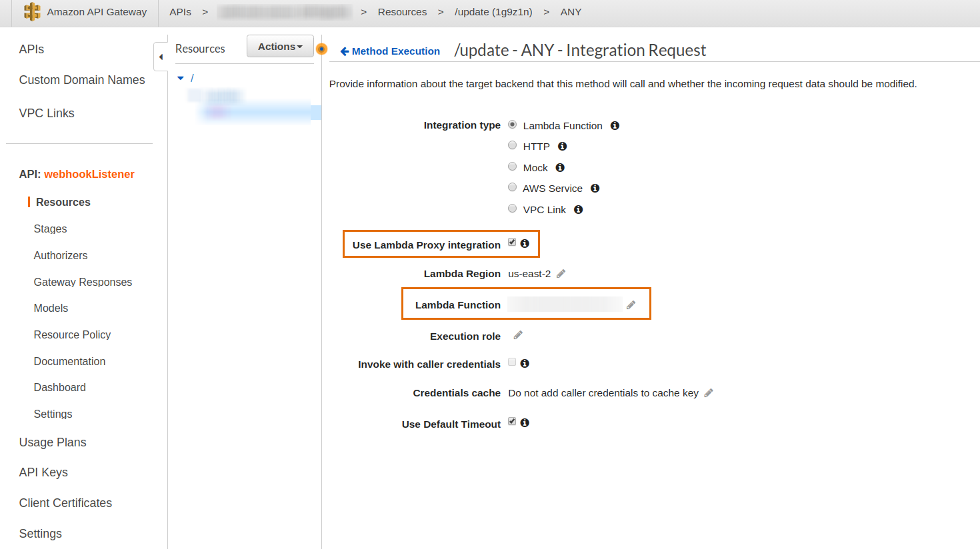This screenshot has height=549, width=980.
Task: Toggle Use Lambda Proxy integration checkbox
Action: 512,242
